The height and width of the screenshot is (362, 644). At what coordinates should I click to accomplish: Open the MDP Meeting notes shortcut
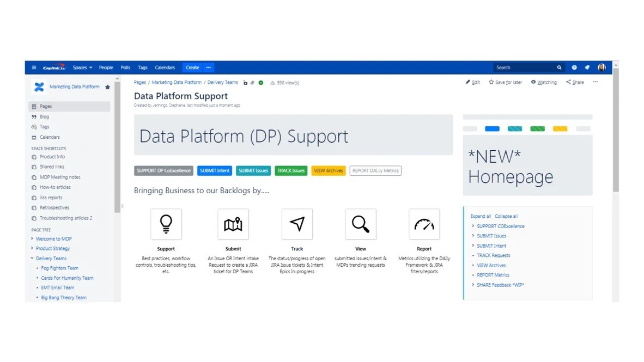click(60, 177)
